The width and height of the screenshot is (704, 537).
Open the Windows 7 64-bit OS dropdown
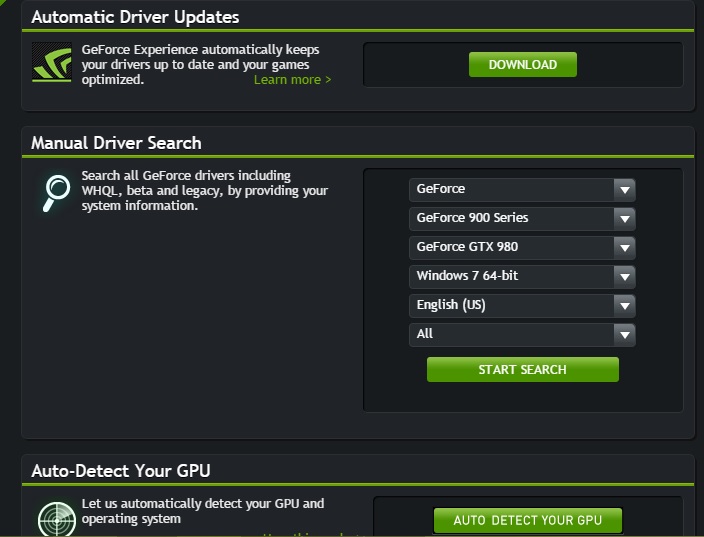(522, 276)
